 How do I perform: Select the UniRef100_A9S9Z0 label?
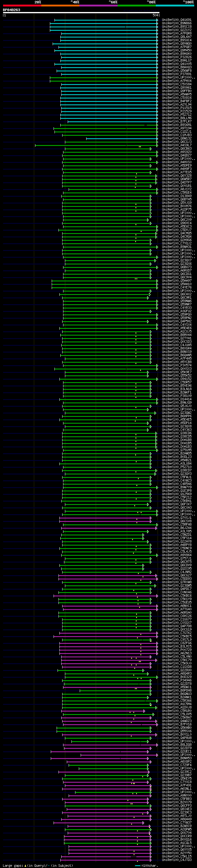(177, 152)
